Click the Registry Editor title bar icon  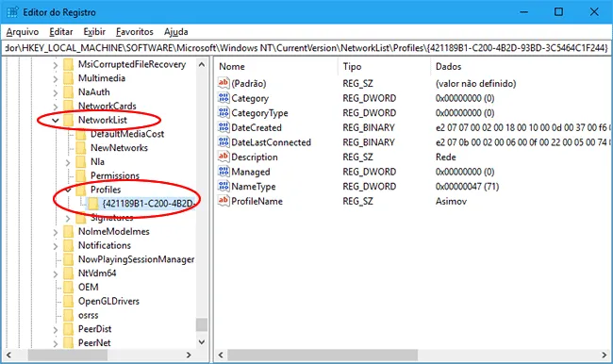pos(12,12)
